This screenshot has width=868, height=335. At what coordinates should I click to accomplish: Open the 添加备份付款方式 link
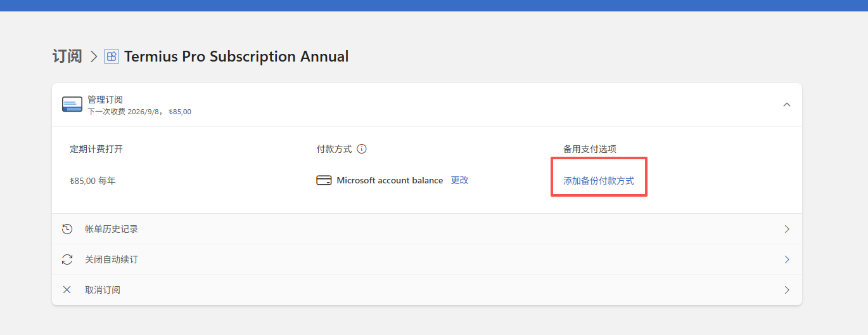599,181
